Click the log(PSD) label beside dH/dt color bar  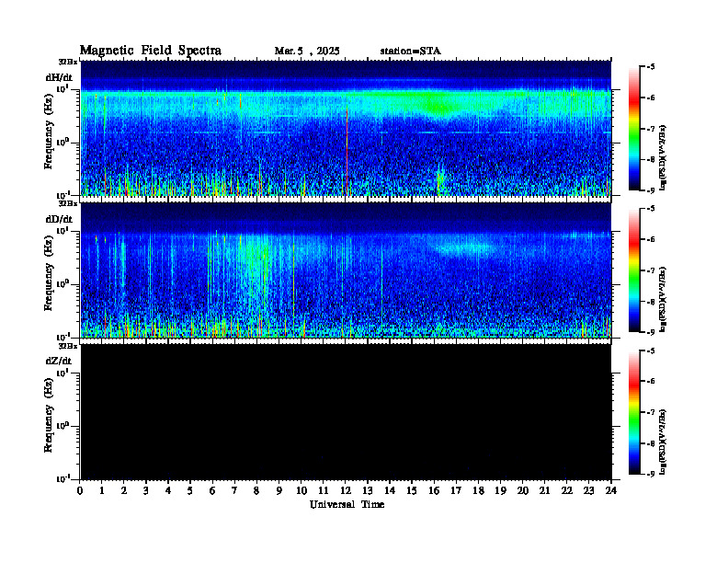click(665, 157)
